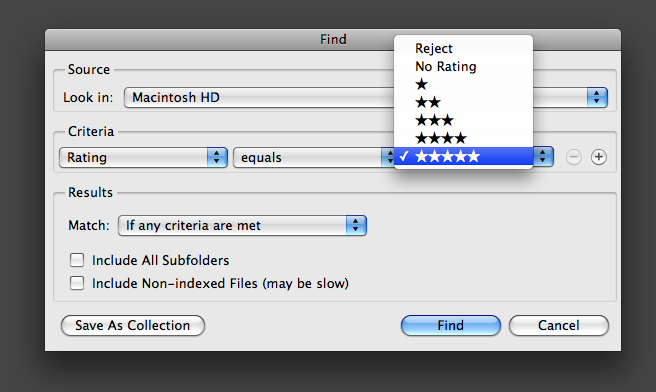
Task: Select the one-star rating option
Action: (463, 84)
